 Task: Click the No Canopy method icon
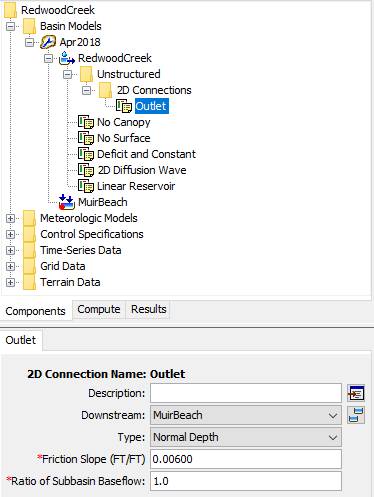86,122
